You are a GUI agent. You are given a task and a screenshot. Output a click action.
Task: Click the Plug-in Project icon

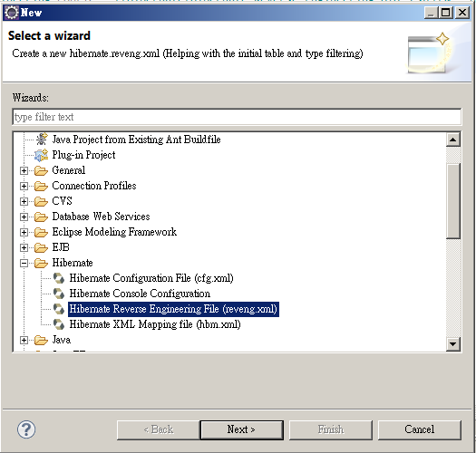coord(42,155)
